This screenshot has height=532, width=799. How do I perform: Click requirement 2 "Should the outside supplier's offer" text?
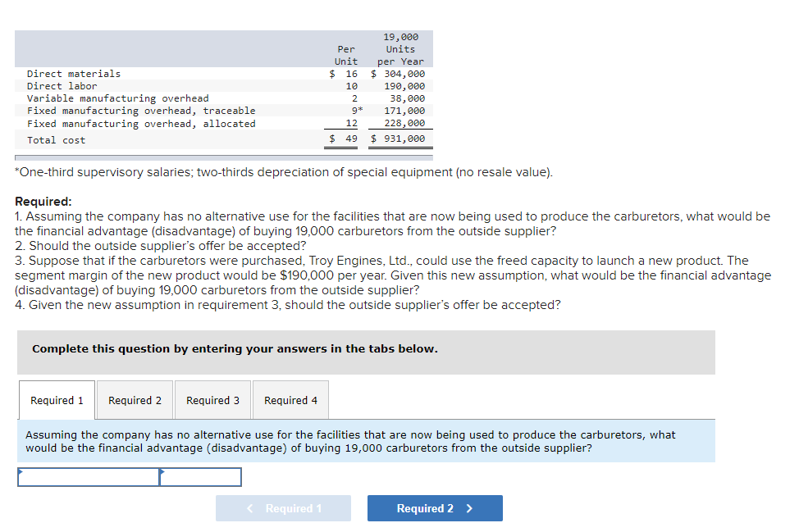click(161, 246)
